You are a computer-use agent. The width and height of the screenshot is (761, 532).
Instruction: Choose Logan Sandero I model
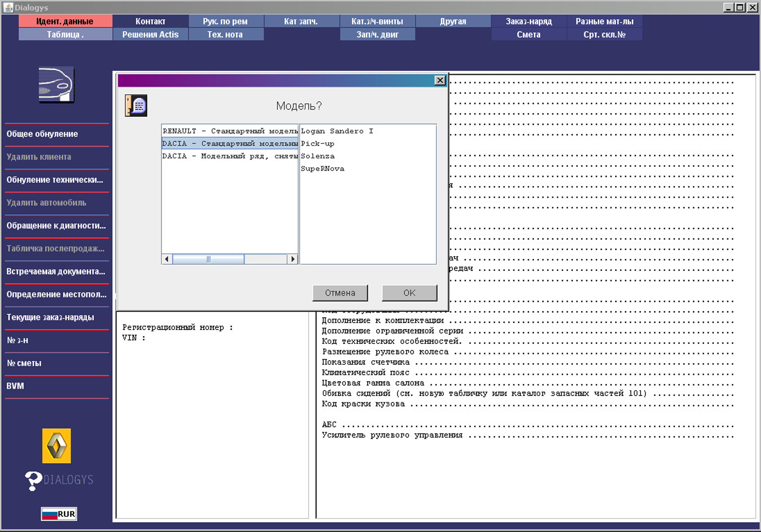tap(337, 131)
